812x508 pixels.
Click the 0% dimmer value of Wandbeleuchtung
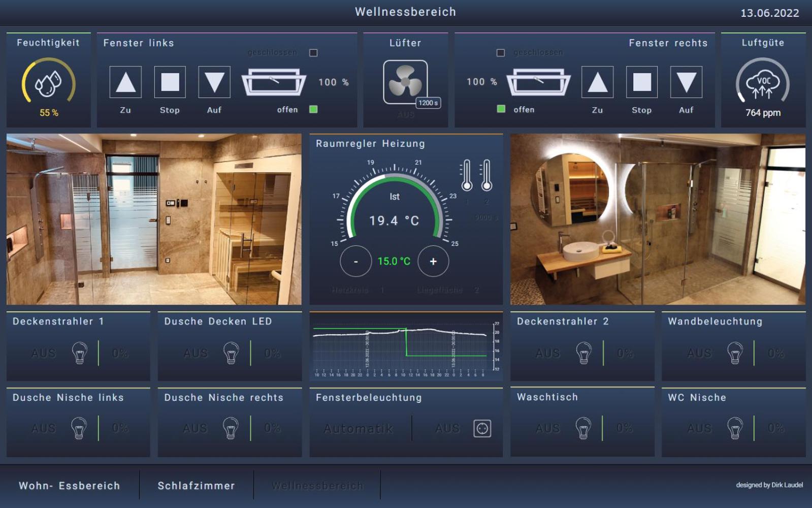pos(776,353)
